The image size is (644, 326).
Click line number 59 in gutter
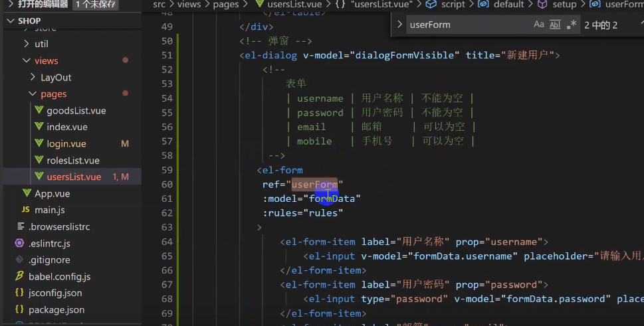167,170
